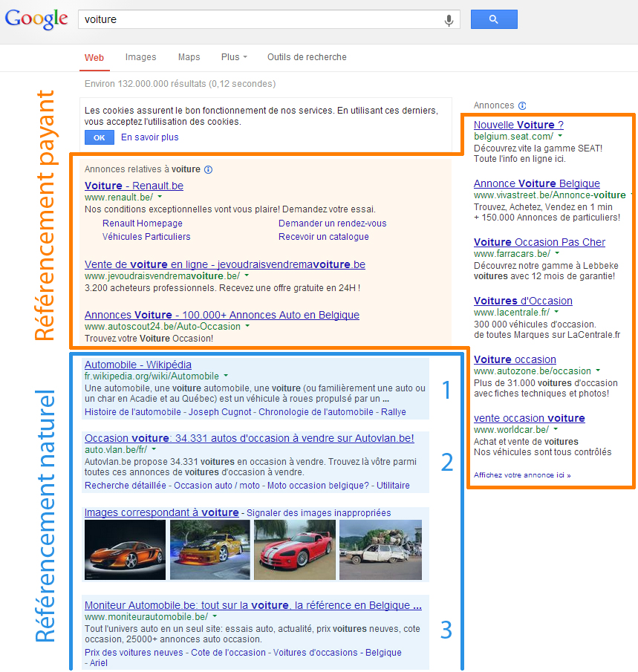Click info icon beside 'Annonces relatives à voiture'
The width and height of the screenshot is (638, 672).
209,169
